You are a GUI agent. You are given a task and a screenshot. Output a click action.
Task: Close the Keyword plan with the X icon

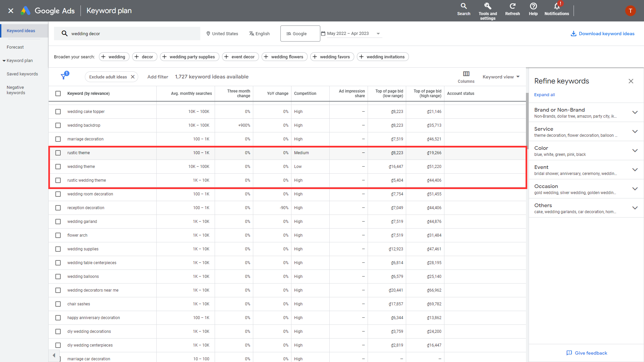point(11,11)
